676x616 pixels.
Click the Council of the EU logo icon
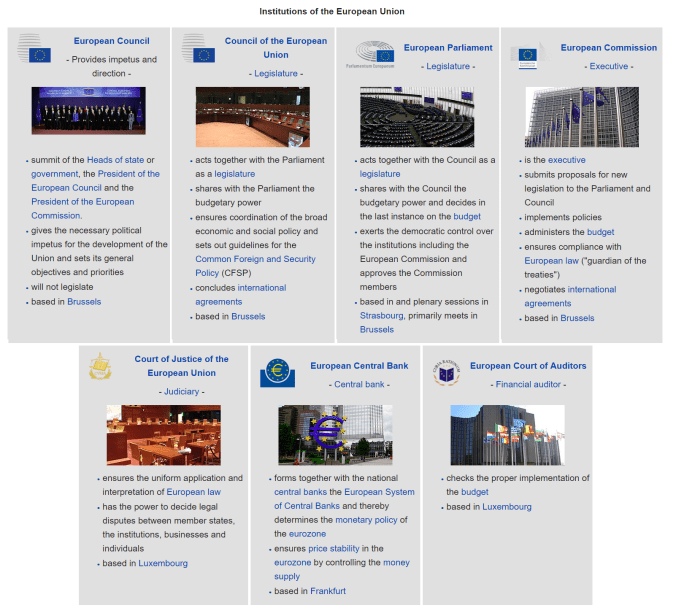click(x=198, y=50)
